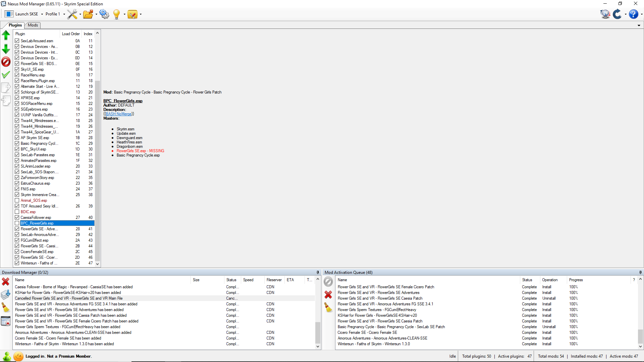Clear finished downloads with broom icon

(6, 307)
